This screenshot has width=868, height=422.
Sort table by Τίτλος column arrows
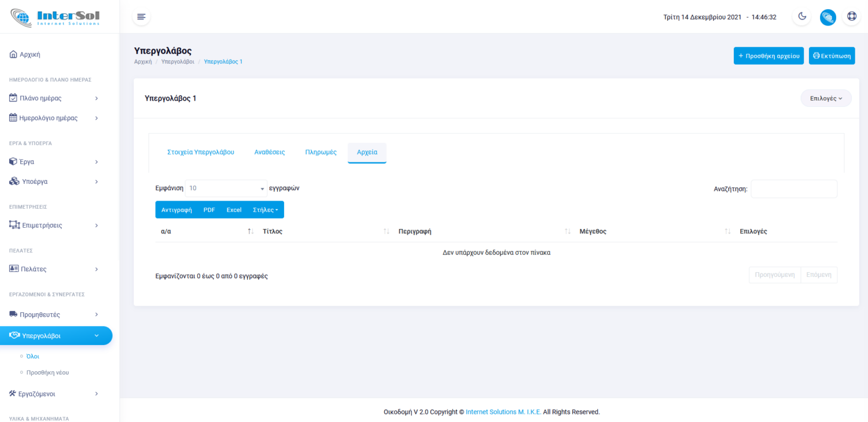tap(386, 231)
